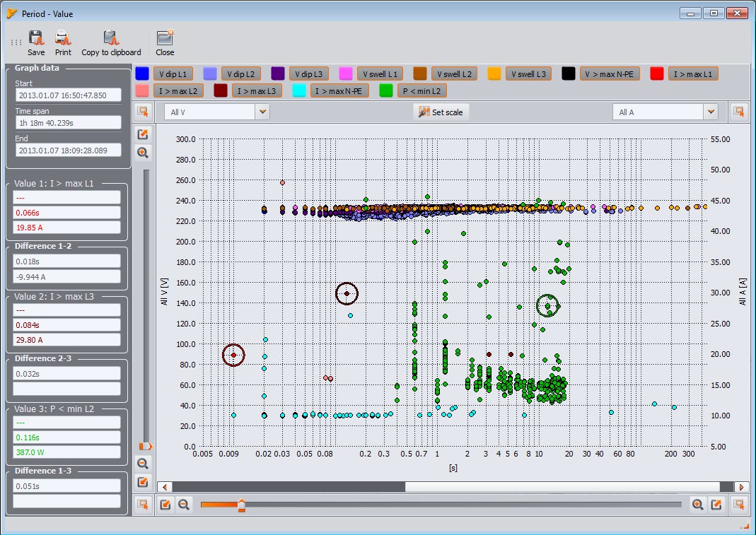Open the All V dropdown
The width and height of the screenshot is (756, 535).
point(262,112)
